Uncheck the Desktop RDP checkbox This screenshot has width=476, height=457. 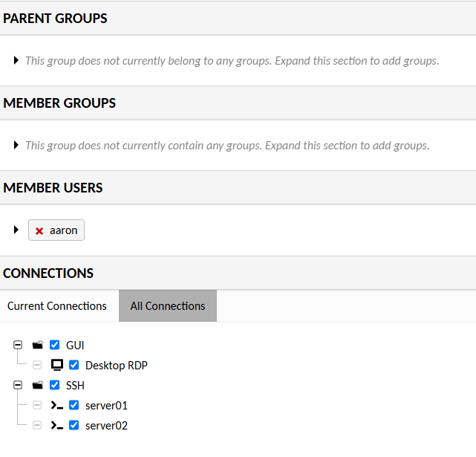pyautogui.click(x=74, y=365)
